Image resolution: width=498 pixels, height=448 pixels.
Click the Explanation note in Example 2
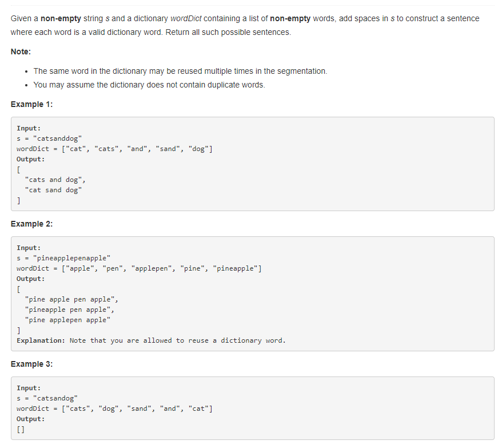pos(151,340)
